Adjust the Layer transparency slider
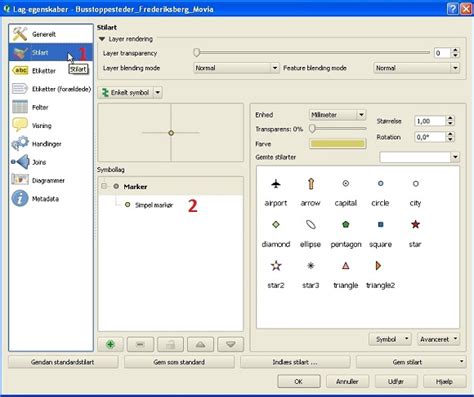474x397 pixels. click(197, 52)
